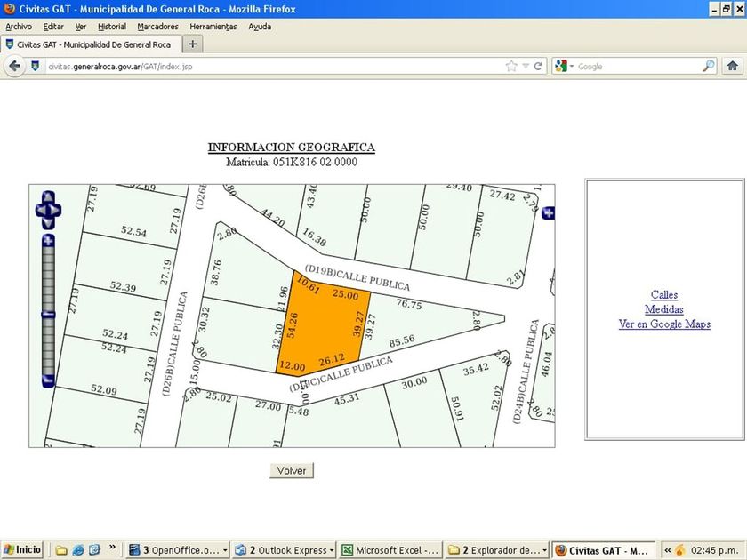Open the Ver en Google Maps link
The image size is (747, 560).
click(x=664, y=324)
